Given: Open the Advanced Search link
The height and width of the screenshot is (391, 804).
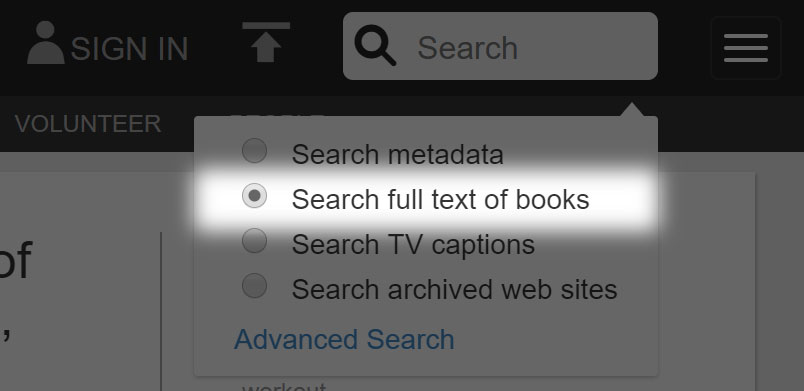Looking at the screenshot, I should pyautogui.click(x=344, y=339).
